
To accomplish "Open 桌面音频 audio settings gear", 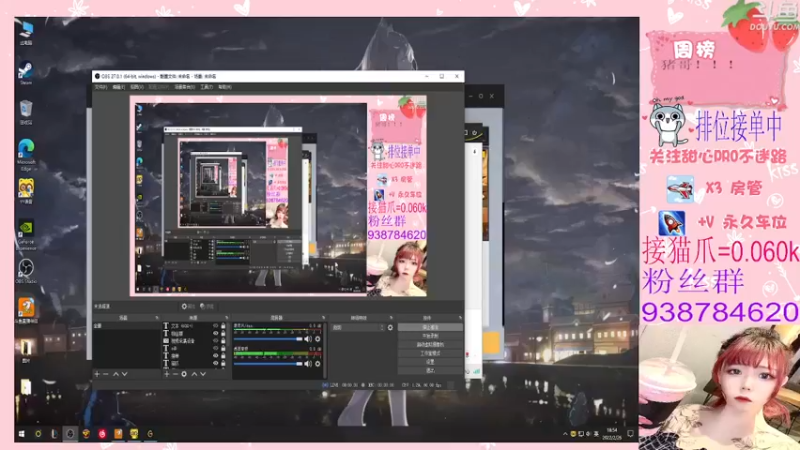I will click(318, 363).
